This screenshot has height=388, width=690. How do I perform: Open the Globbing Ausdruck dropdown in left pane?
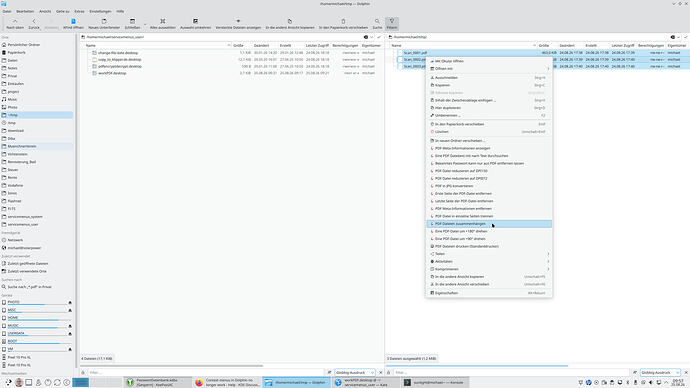tap(355, 373)
